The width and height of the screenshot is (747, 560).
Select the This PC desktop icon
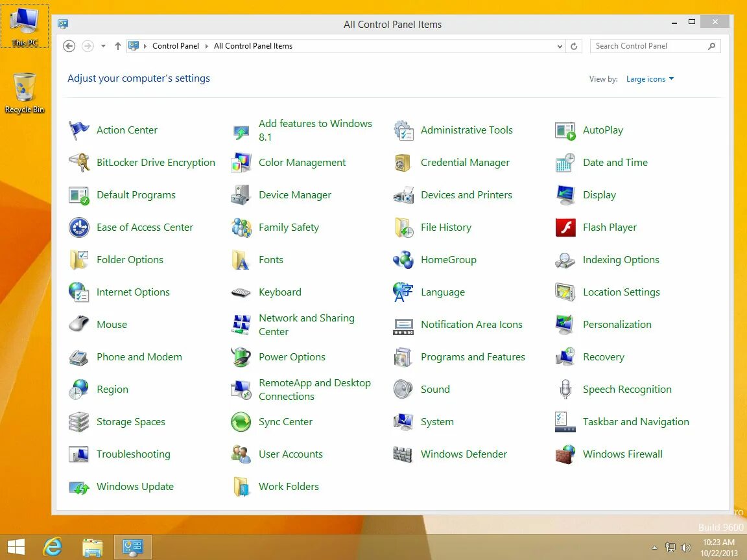tap(24, 26)
